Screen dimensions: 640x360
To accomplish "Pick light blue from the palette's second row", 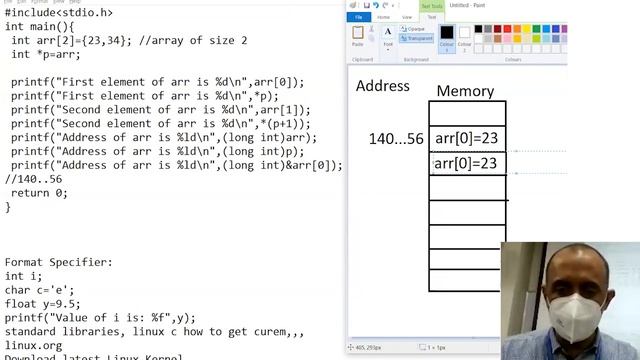I will tap(546, 39).
